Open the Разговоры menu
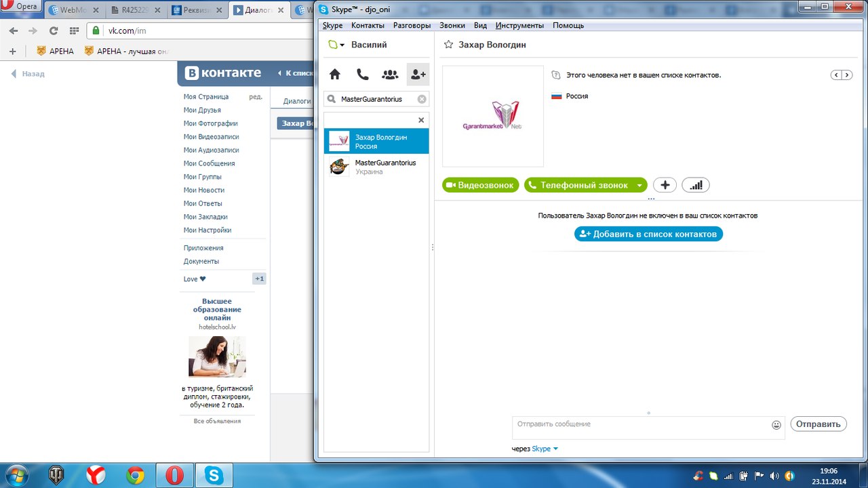Viewport: 868px width, 488px height. click(412, 25)
